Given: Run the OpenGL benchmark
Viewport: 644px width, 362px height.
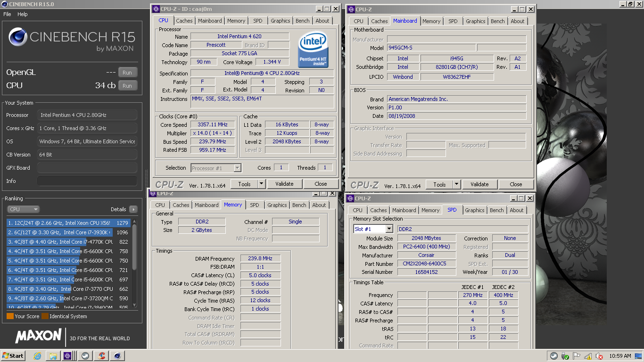Looking at the screenshot, I should coord(127,73).
